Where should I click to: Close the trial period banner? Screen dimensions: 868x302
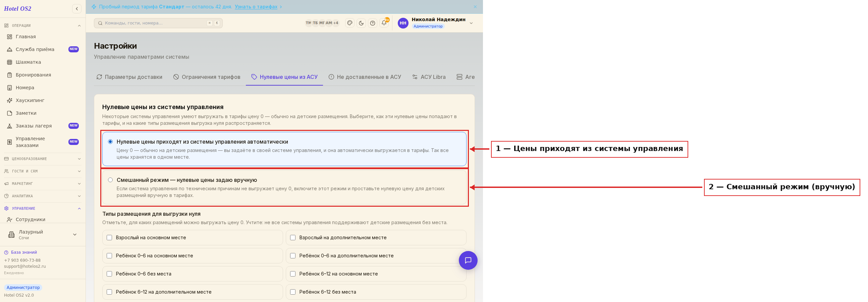475,7
